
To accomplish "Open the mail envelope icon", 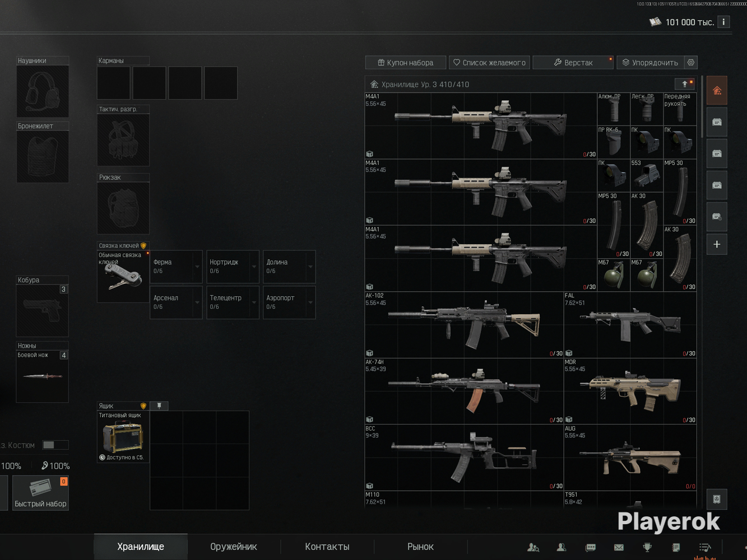I will coord(619,547).
